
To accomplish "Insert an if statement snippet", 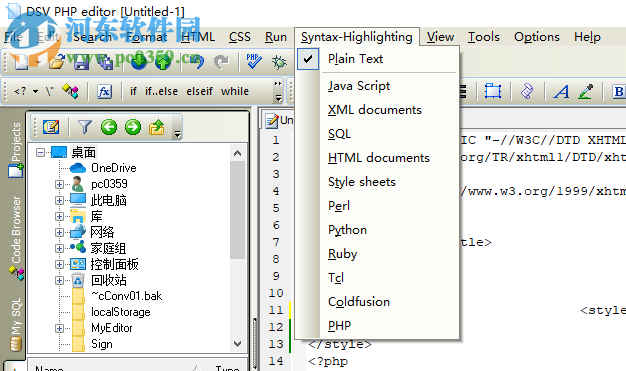I will 133,91.
